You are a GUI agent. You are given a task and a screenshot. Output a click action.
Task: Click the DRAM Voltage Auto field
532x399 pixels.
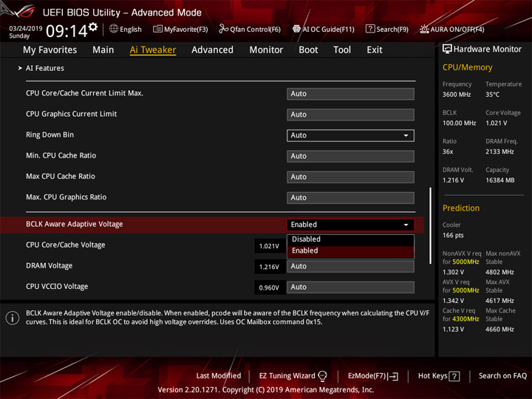point(350,266)
